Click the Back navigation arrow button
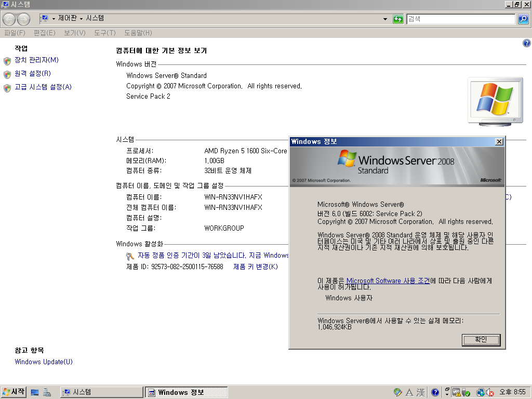 (x=9, y=19)
